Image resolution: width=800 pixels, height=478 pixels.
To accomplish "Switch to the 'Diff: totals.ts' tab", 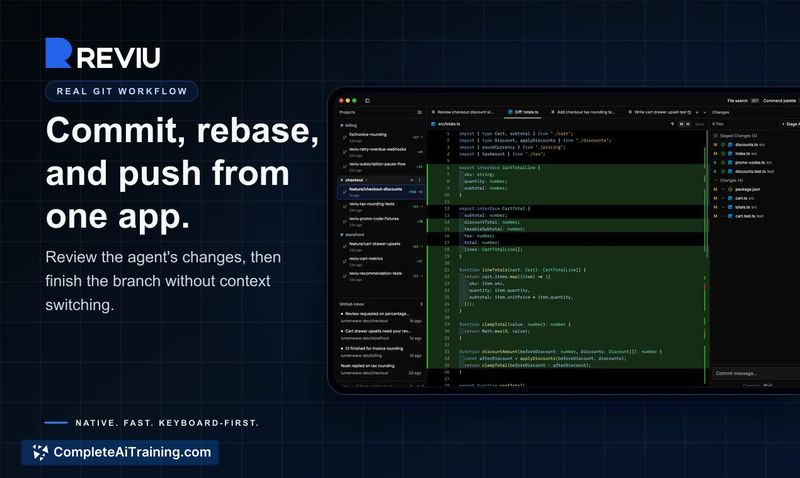I will [x=523, y=112].
